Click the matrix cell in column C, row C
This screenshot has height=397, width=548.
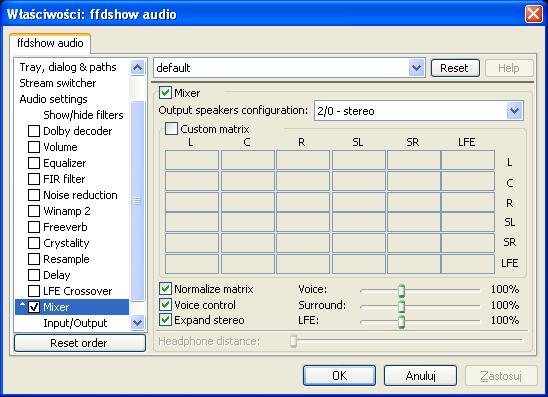coord(248,181)
